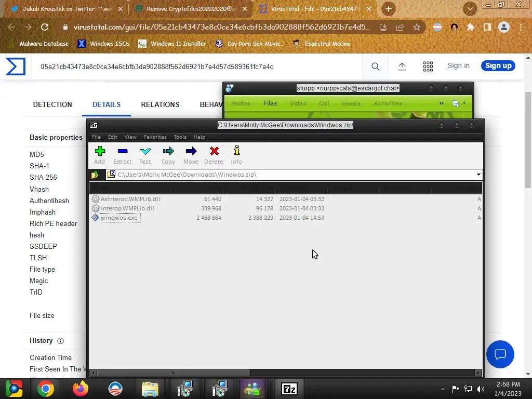This screenshot has width=532, height=399.
Task: Switch to VirusTotal DETAILS tab
Action: tap(106, 104)
